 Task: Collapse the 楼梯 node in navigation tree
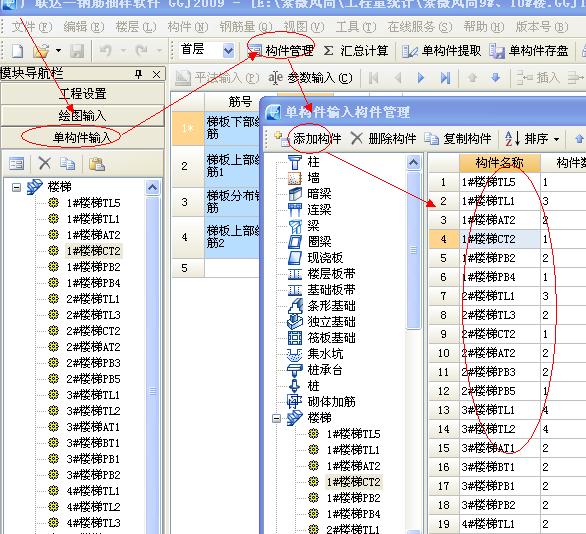pyautogui.click(x=16, y=187)
